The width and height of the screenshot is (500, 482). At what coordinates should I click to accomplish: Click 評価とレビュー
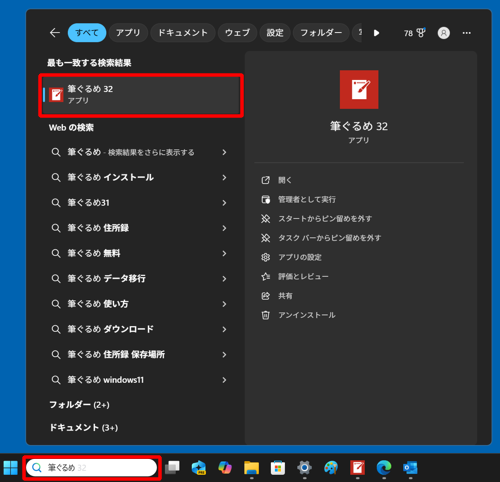(x=303, y=277)
